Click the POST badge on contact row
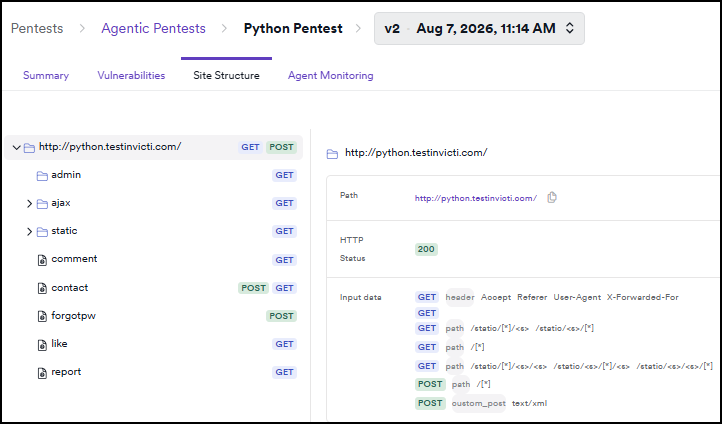Screen dimensions: 722x424 [x=253, y=288]
